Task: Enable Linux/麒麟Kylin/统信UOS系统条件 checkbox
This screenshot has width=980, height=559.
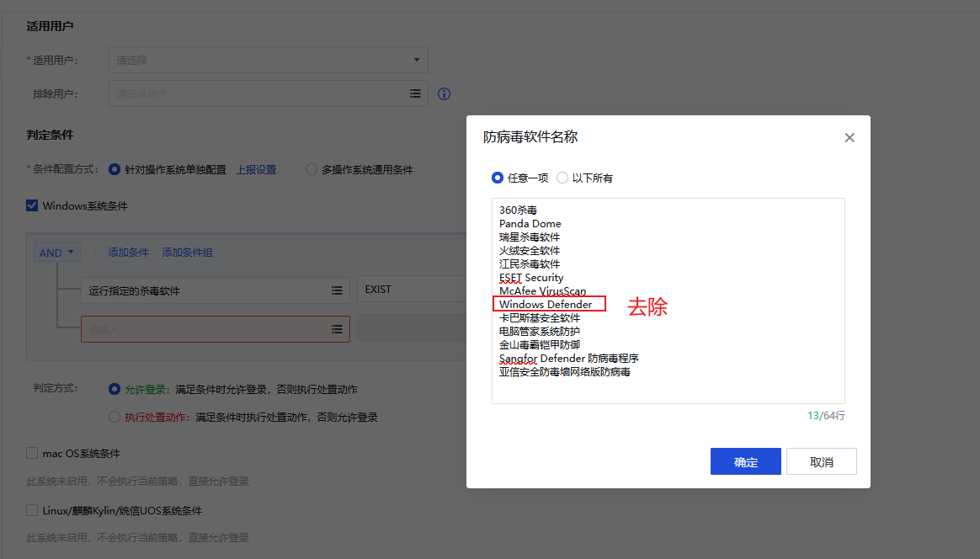Action: coord(32,510)
